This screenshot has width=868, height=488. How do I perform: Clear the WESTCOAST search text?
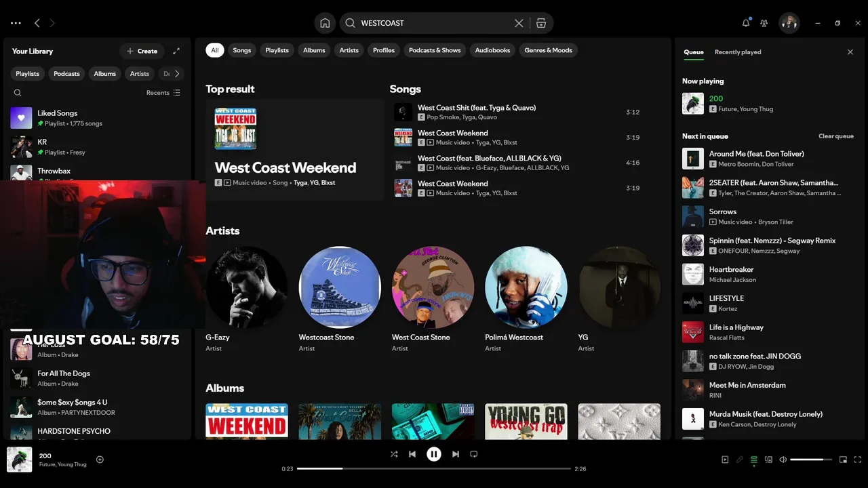click(x=519, y=23)
